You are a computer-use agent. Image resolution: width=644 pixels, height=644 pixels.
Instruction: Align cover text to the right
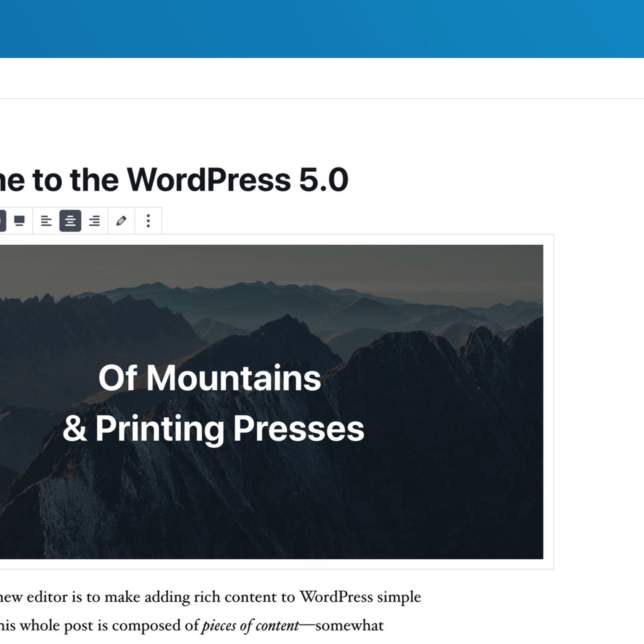coord(94,221)
